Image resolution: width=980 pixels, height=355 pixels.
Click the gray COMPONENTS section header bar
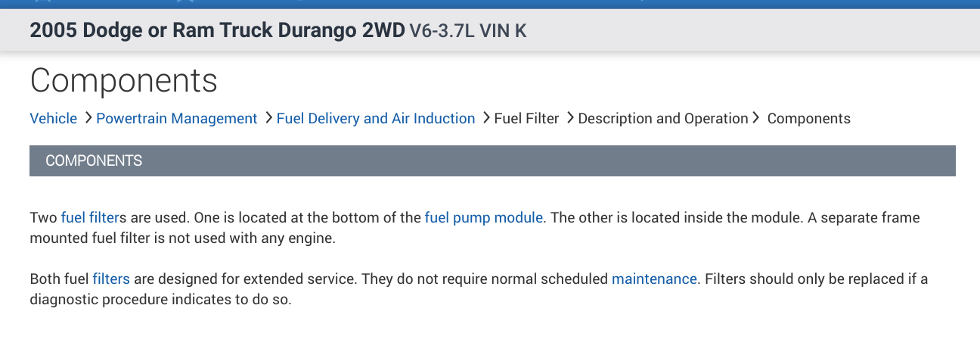(x=492, y=161)
